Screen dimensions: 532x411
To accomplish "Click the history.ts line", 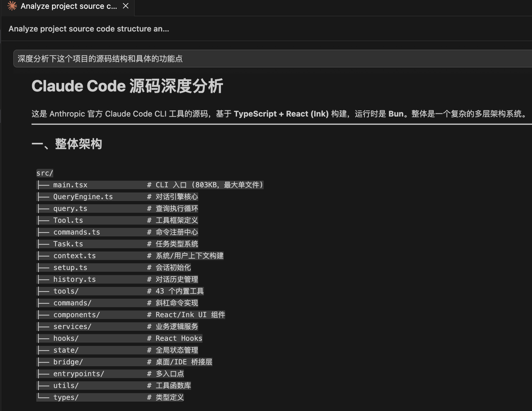I will point(74,279).
